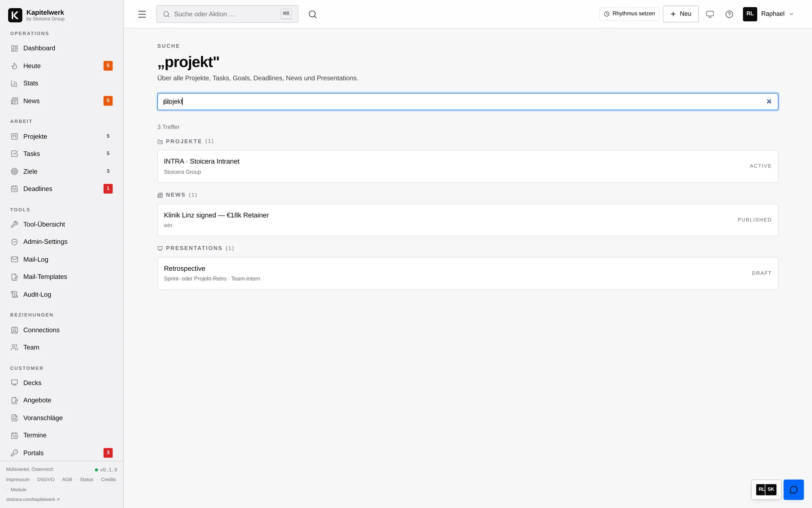This screenshot has height=508, width=812.
Task: Click the Tool-Übersicht wrench icon
Action: click(x=15, y=224)
